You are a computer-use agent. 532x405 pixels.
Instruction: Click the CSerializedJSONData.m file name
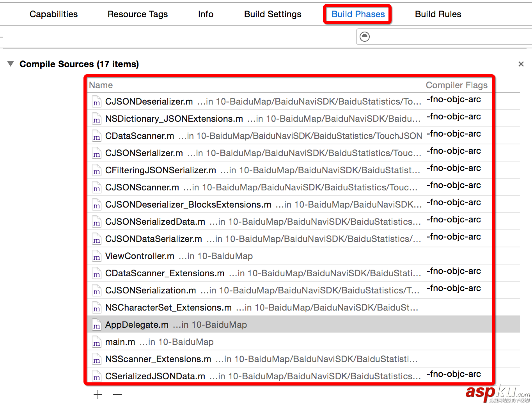pyautogui.click(x=155, y=376)
